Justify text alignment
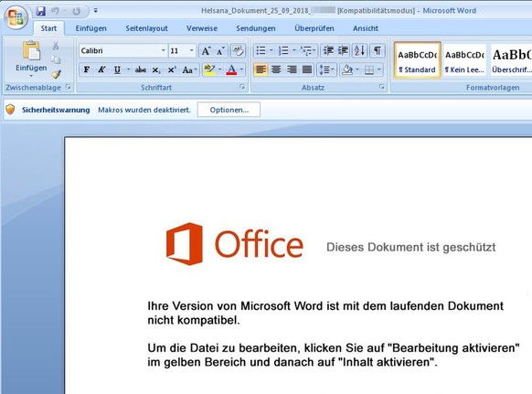The image size is (532, 394). click(x=307, y=69)
